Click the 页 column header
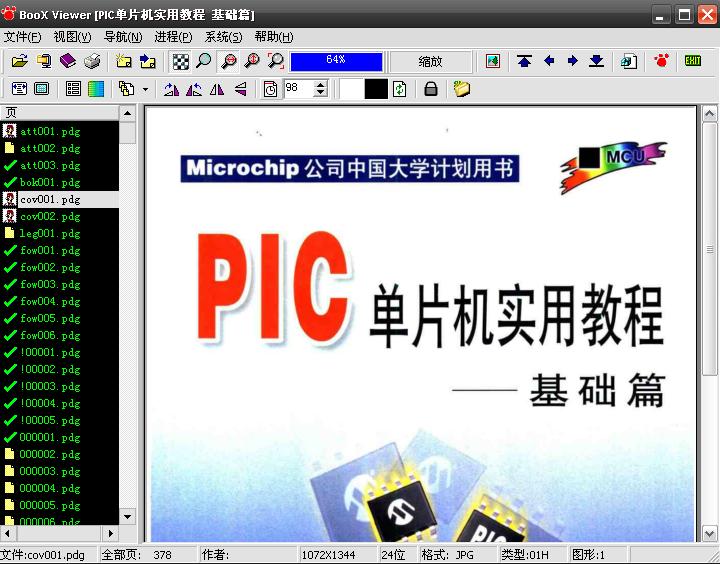This screenshot has width=720, height=564. tap(59, 113)
